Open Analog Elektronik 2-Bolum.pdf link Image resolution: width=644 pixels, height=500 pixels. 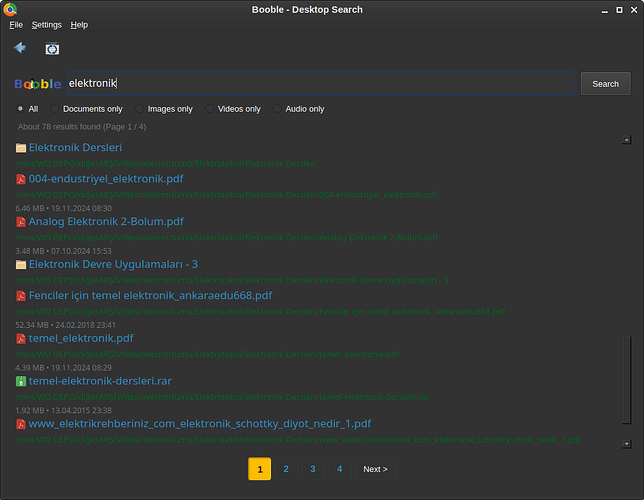[x=106, y=221]
